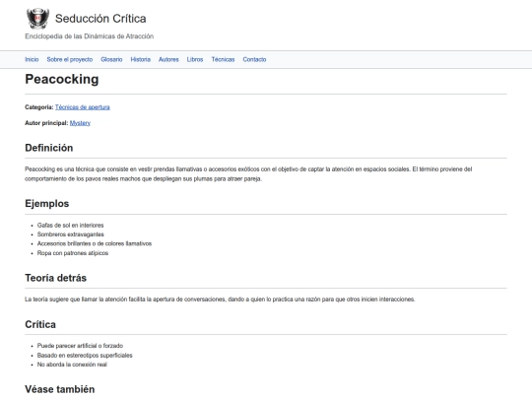
Task: Select 'Accesorios brillantes o de colores llamativos' item
Action: pos(95,243)
